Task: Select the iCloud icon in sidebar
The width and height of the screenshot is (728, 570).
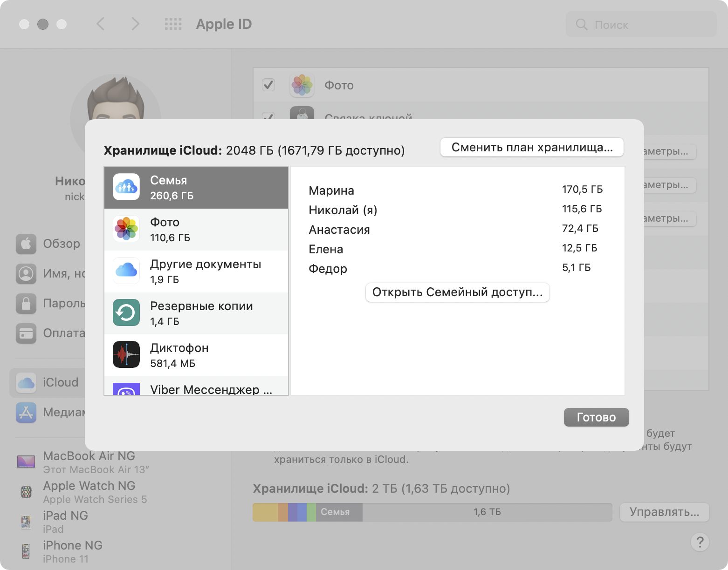Action: click(x=26, y=382)
